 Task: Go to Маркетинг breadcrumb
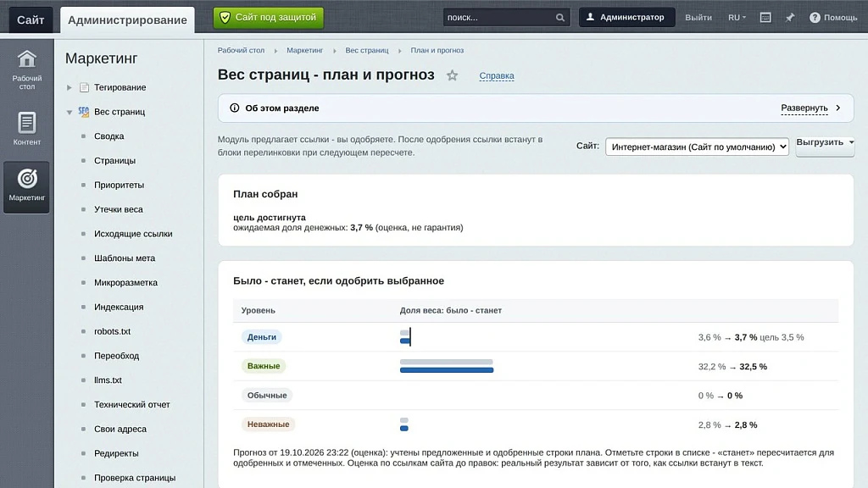(304, 50)
